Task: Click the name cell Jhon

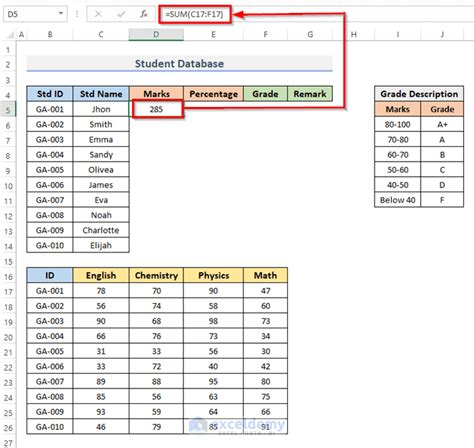Action: pos(101,109)
